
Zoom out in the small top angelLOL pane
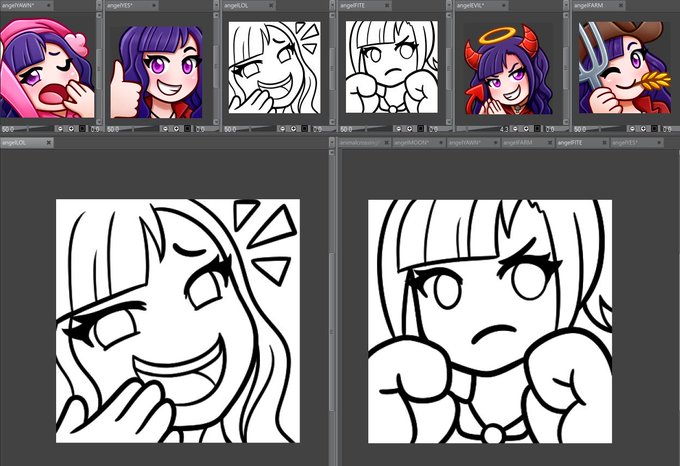pyautogui.click(x=282, y=129)
